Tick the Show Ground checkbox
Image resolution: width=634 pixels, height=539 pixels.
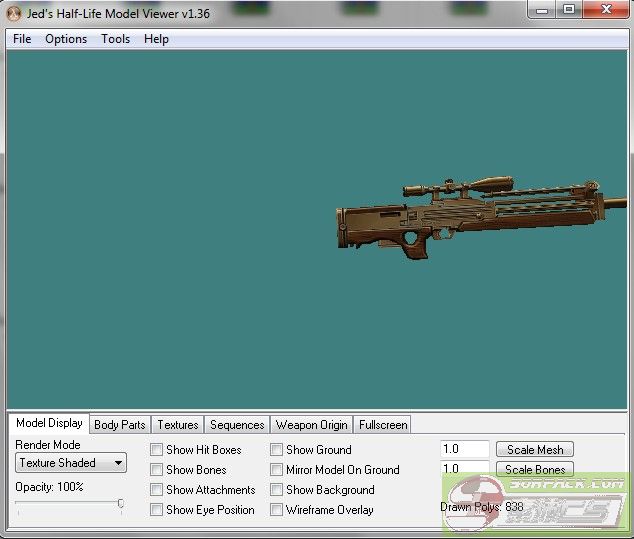pyautogui.click(x=277, y=450)
